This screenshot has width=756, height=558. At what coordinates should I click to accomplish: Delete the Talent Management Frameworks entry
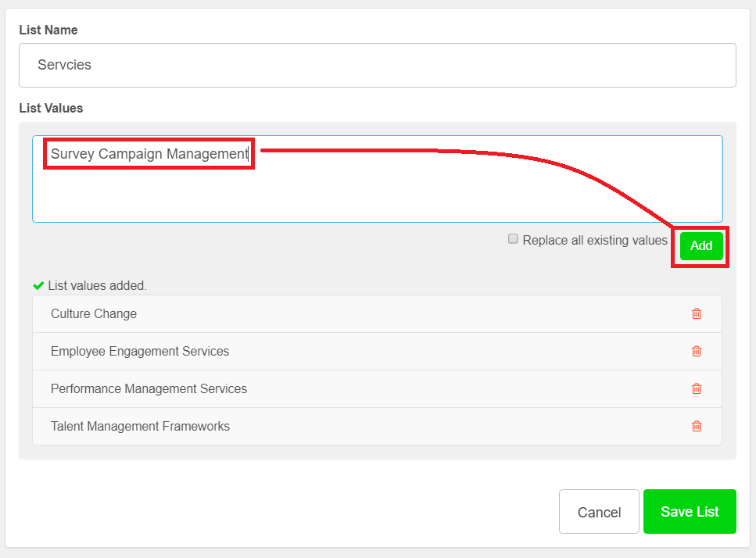(x=697, y=427)
